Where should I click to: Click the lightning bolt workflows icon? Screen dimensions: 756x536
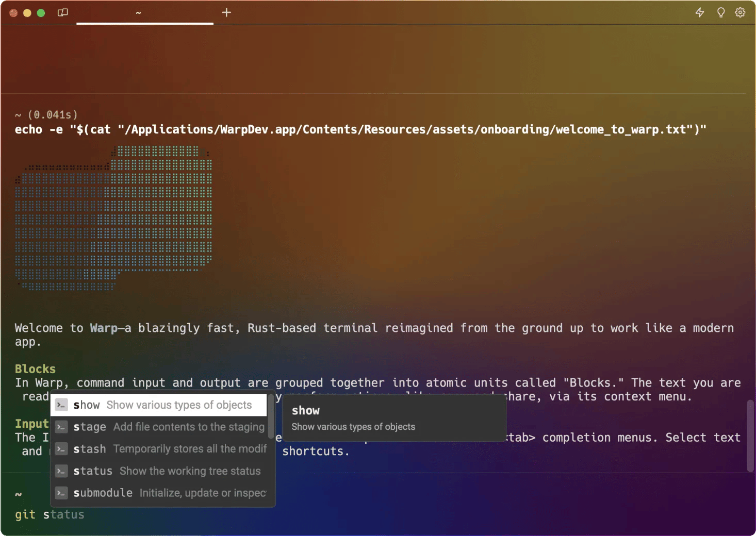[700, 12]
